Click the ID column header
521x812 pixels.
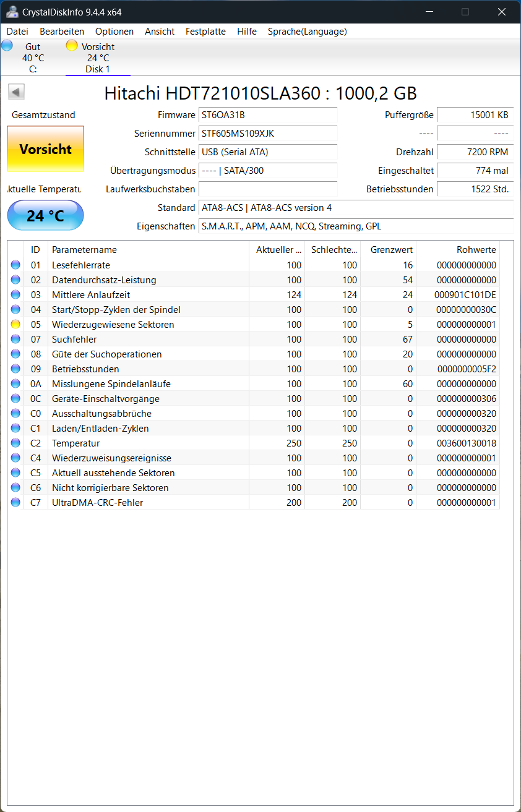tap(35, 250)
